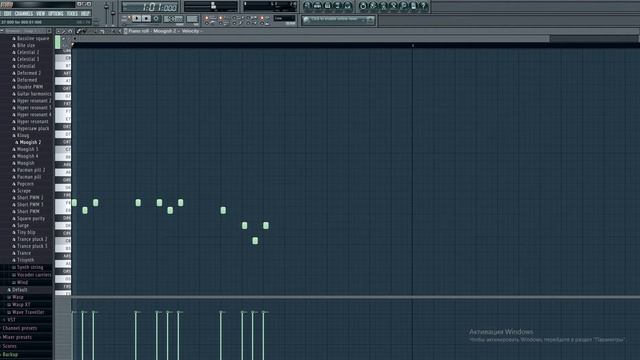This screenshot has width=640, height=360.
Task: Expand the Backup folder
Action: pyautogui.click(x=11, y=355)
